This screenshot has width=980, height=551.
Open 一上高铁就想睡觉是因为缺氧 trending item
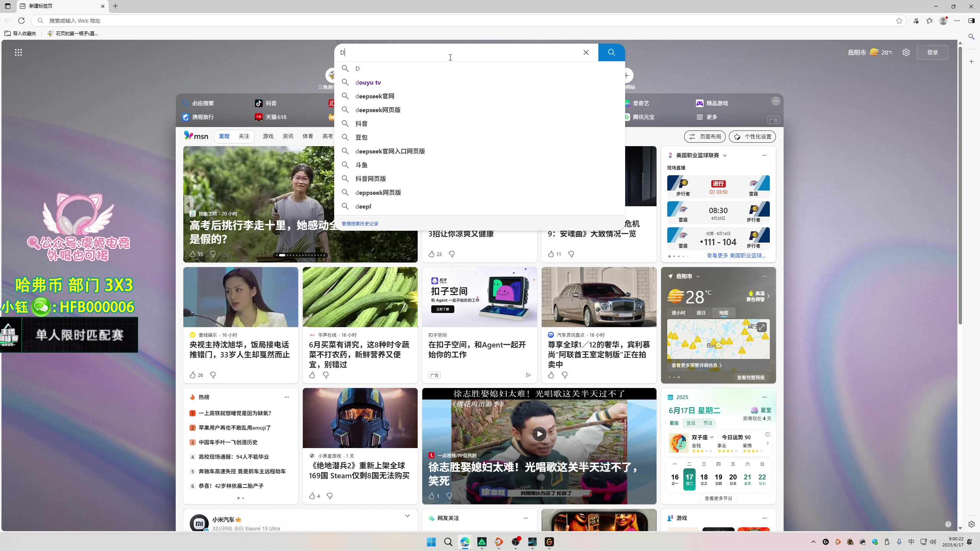(235, 413)
